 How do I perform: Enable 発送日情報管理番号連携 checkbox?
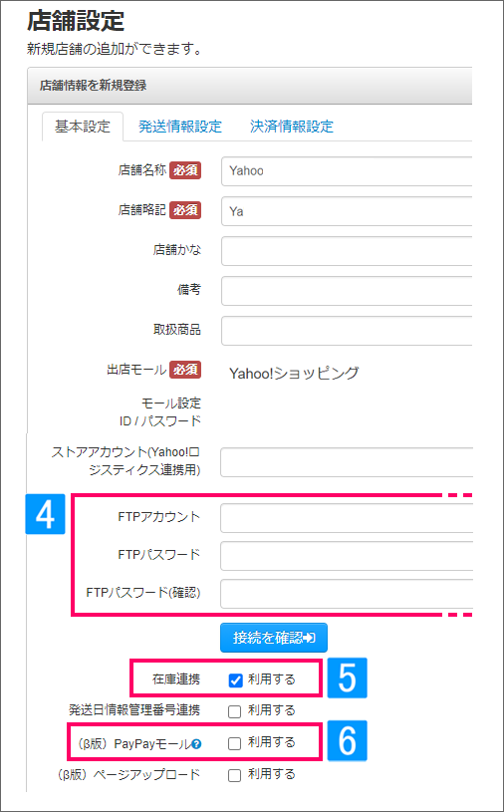click(x=235, y=711)
